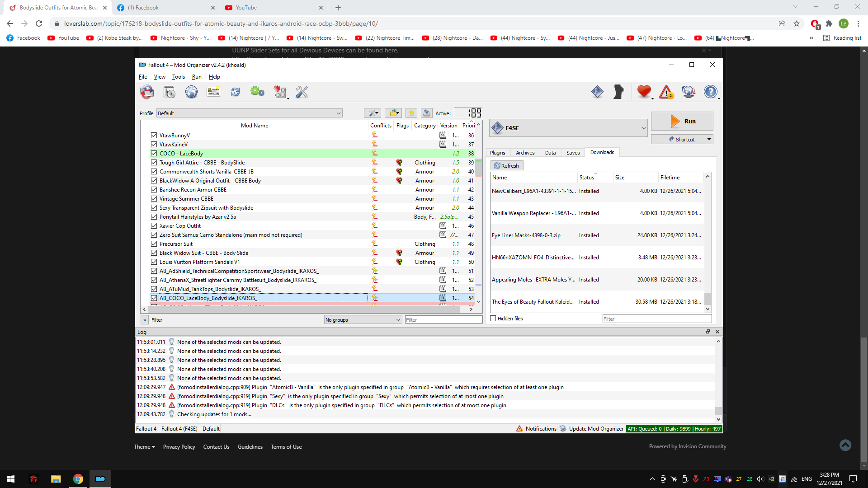Click Chrome icon in taskbar
Viewport: 868px width, 488px height.
[78, 479]
